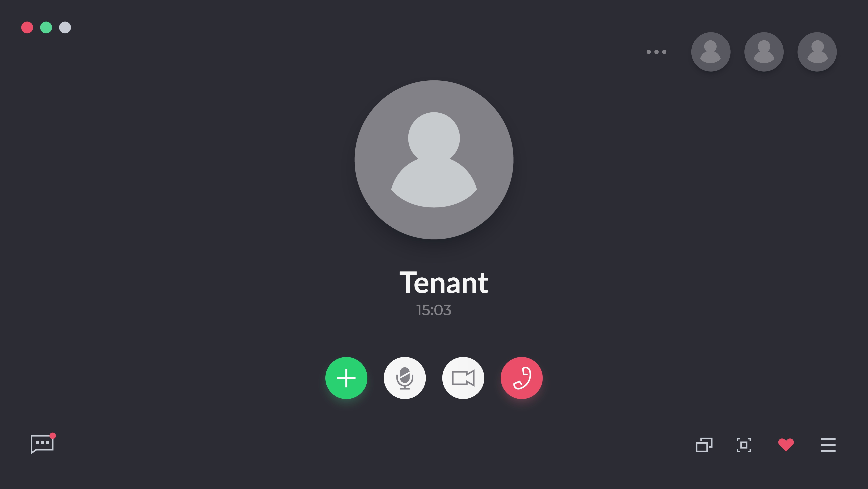Viewport: 868px width, 489px height.
Task: End the call with the red phone button
Action: pos(522,378)
